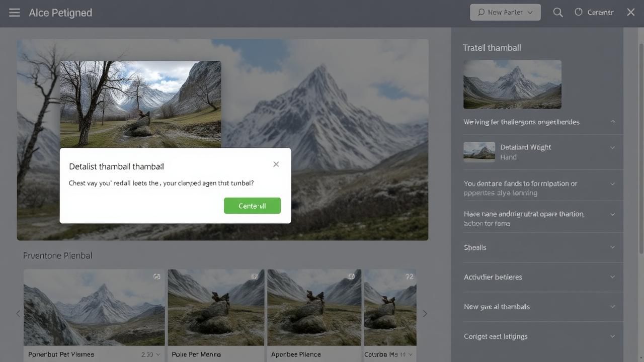The image size is (644, 362).
Task: Open the Coniget eact latigings section
Action: coord(612,336)
